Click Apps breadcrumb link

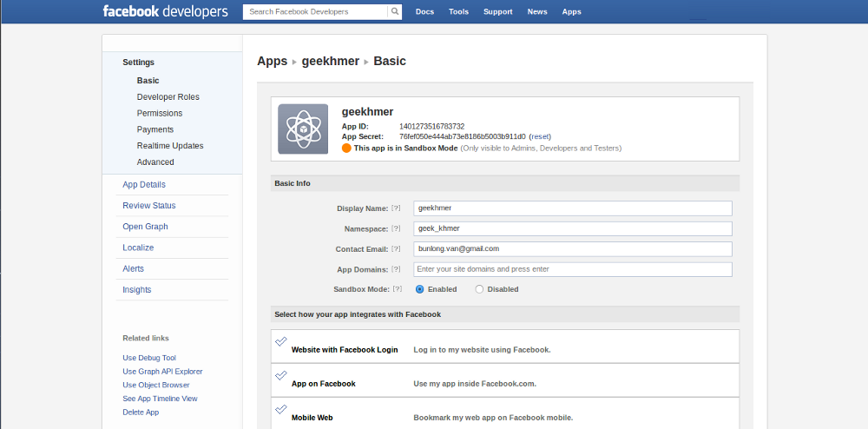272,62
